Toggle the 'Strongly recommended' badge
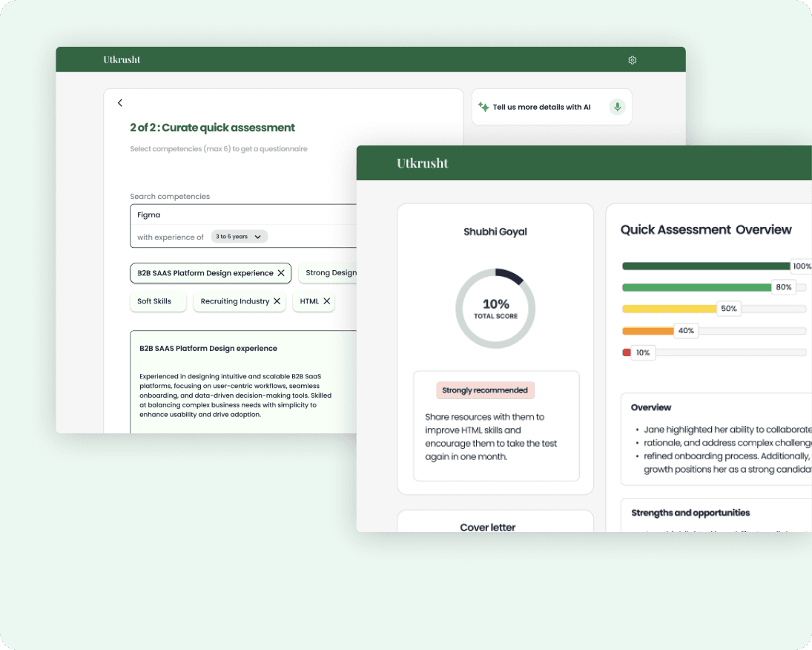The width and height of the screenshot is (812, 650). pos(485,390)
